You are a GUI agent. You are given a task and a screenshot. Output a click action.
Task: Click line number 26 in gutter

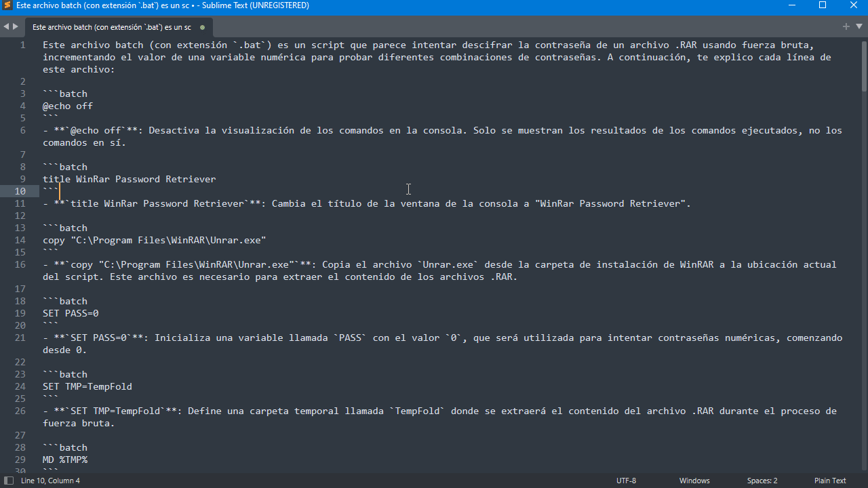tap(20, 411)
